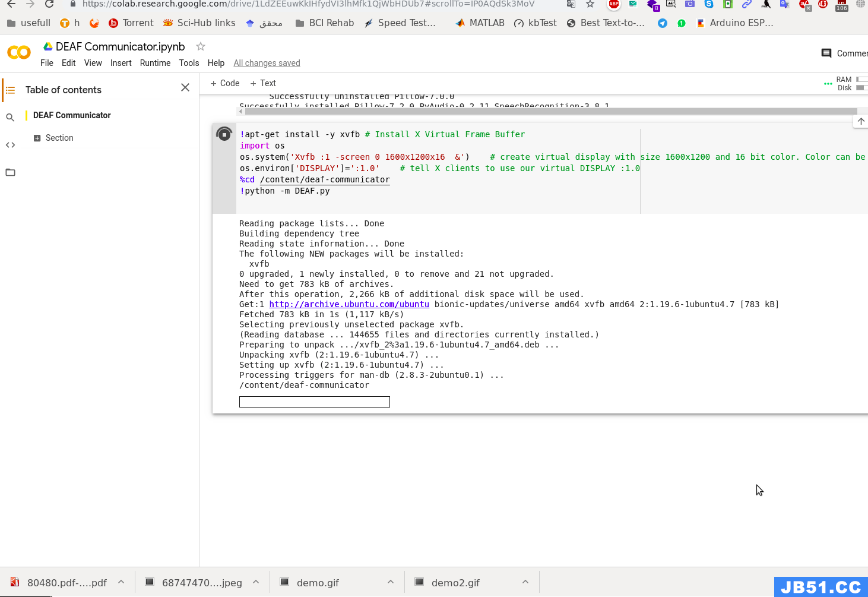
Task: Stop the running cell execution
Action: pyautogui.click(x=224, y=134)
